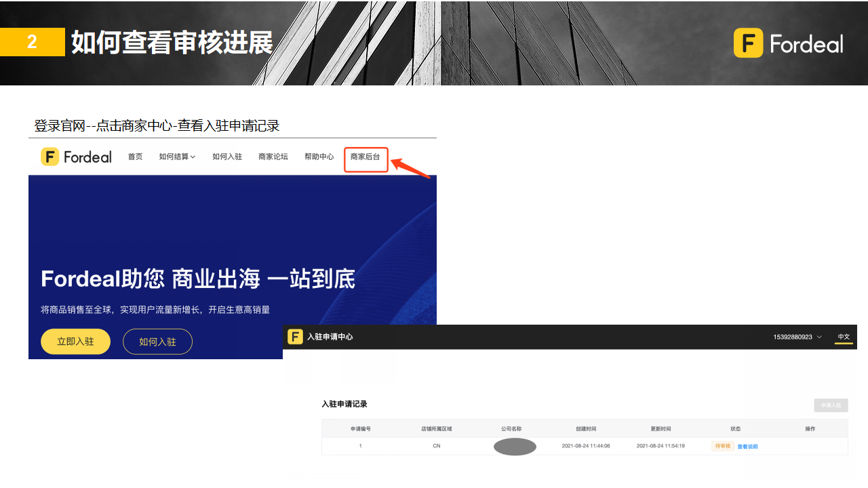Viewport: 868px width, 488px height.
Task: Click the CN region cell
Action: [436, 446]
